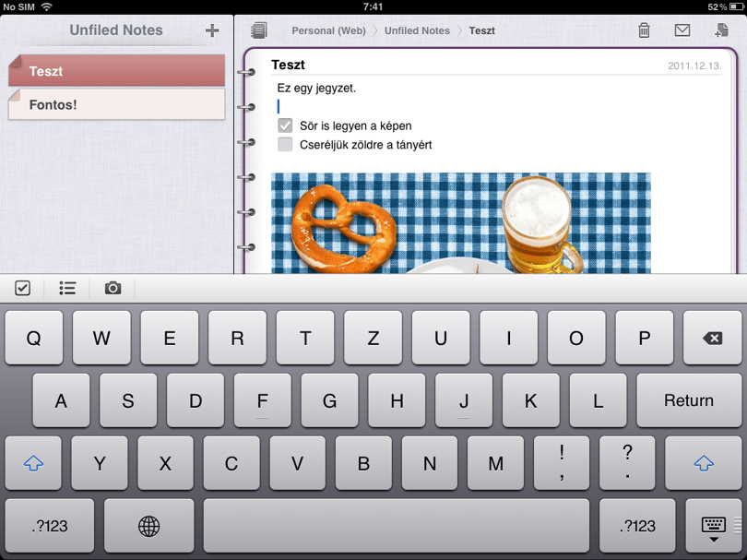Insert a checkbox from keyboard toolbar
The width and height of the screenshot is (747, 560).
click(x=22, y=288)
